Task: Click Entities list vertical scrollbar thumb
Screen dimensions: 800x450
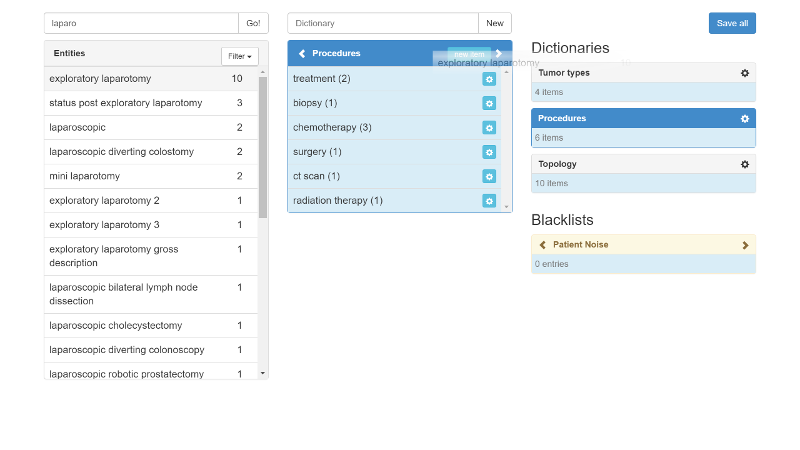Action: (x=263, y=147)
